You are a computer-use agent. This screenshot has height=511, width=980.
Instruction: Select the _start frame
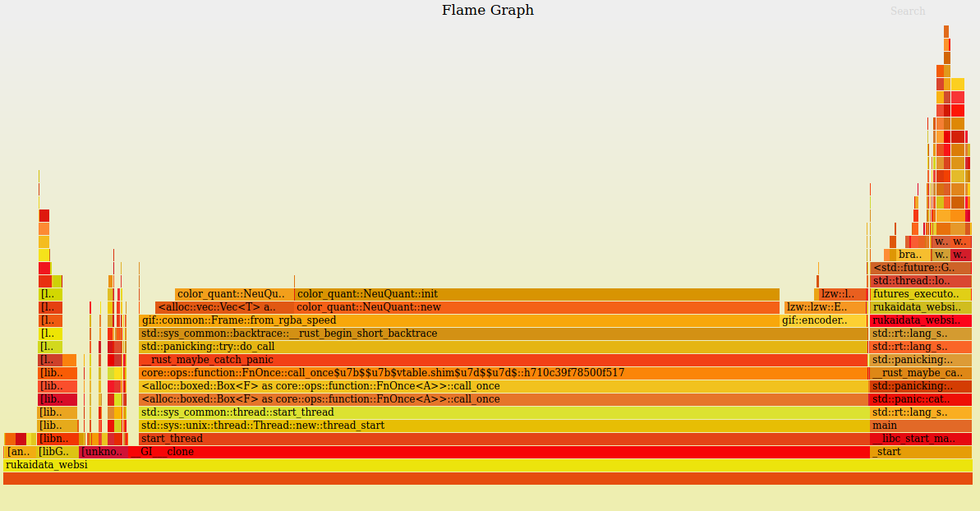[x=921, y=453]
